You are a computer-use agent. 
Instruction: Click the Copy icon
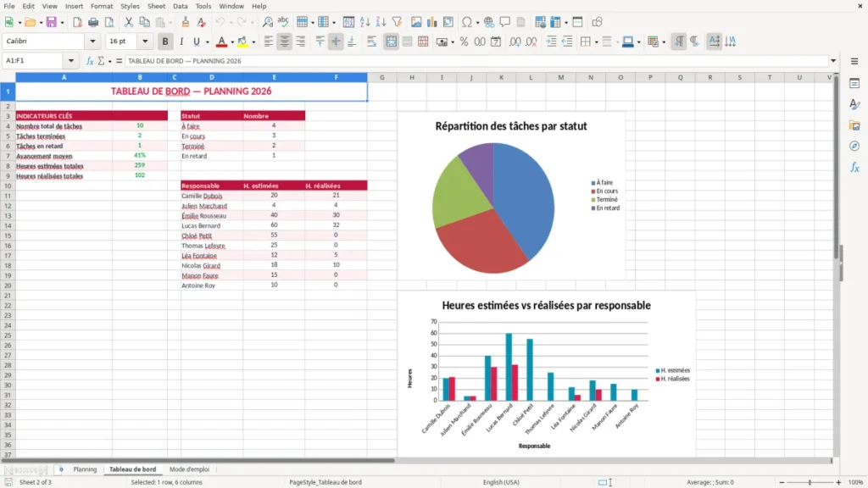coord(144,22)
